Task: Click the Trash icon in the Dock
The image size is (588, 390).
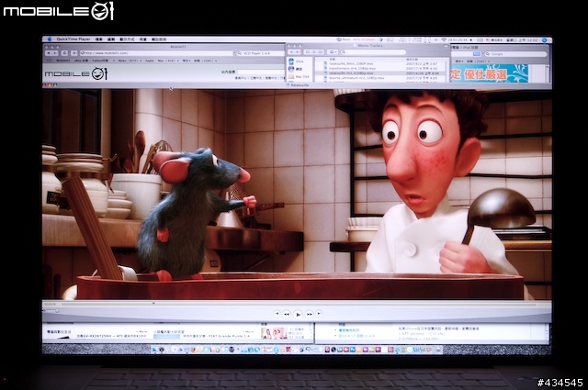Action: 438,350
